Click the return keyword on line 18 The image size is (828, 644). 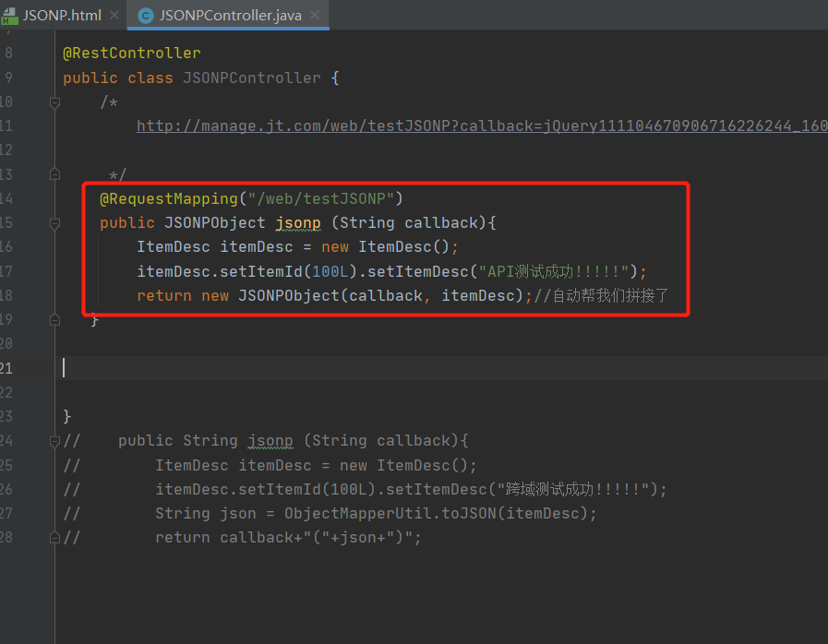point(163,295)
